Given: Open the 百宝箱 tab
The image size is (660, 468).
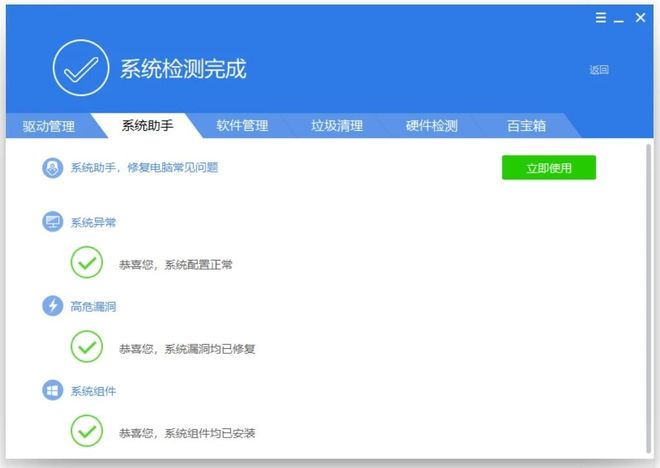Looking at the screenshot, I should (x=526, y=126).
